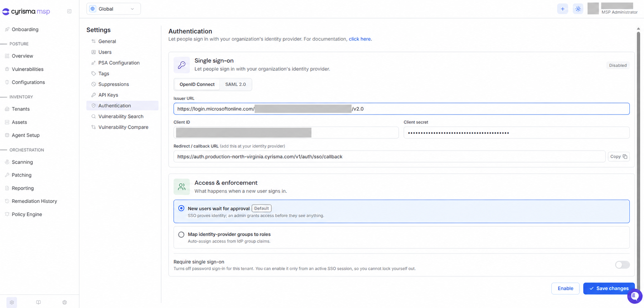Screen dimensions: 644x308
Task: Go to Tenants in sidebar
Action: pos(21,109)
